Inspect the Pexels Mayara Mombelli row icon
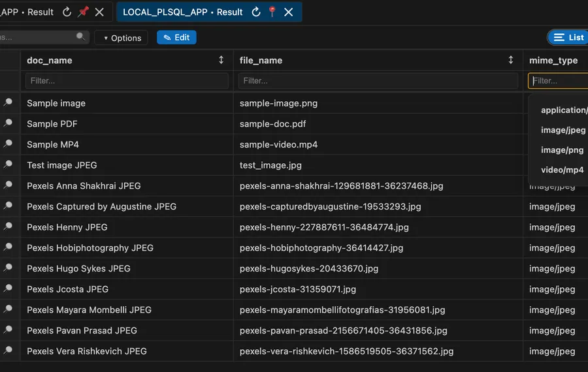Image resolution: width=588 pixels, height=372 pixels. click(x=8, y=309)
